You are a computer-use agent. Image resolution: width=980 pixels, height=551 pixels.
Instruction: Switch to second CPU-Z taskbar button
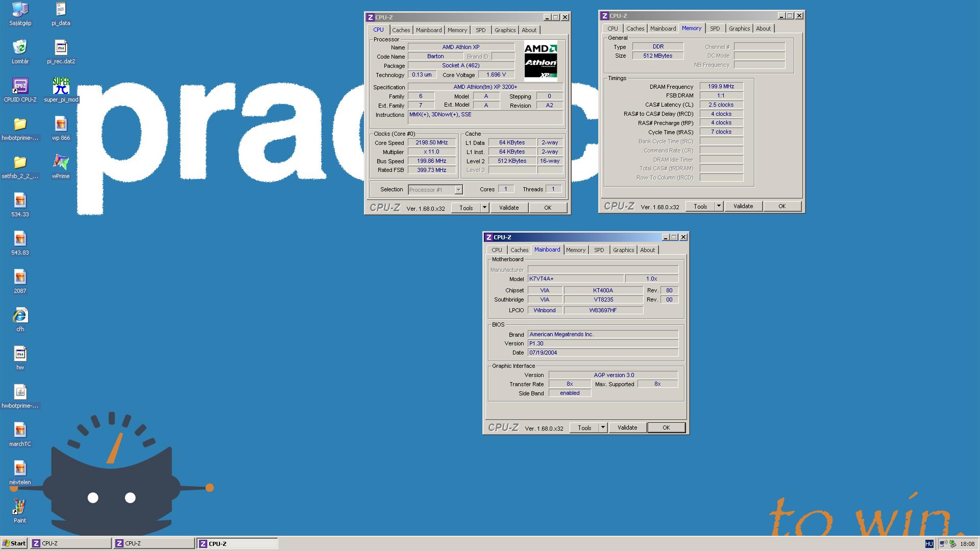coord(154,543)
